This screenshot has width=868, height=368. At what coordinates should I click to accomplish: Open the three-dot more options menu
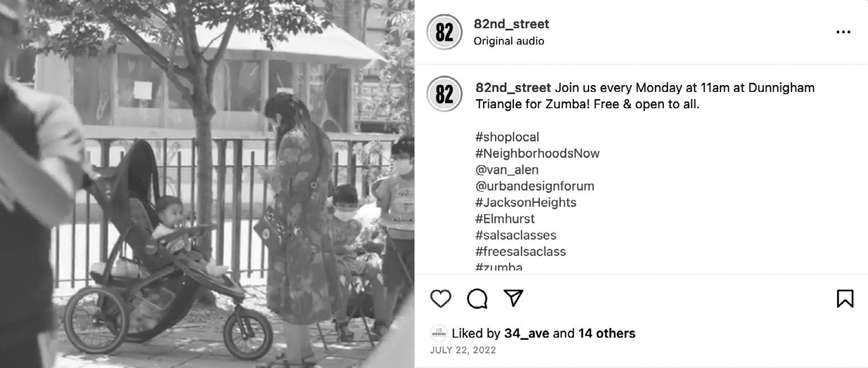pyautogui.click(x=843, y=32)
